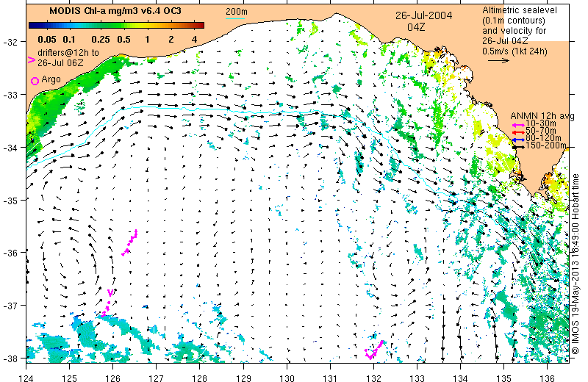Image resolution: width=588 pixels, height=382 pixels.
Task: Click the 128 longitude axis label
Action: click(x=199, y=378)
